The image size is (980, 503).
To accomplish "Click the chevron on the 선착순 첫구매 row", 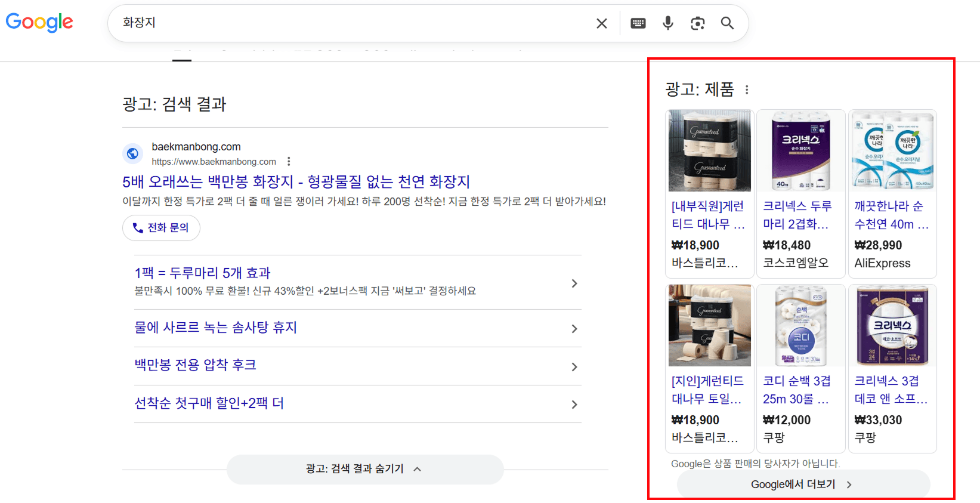I will tap(574, 405).
